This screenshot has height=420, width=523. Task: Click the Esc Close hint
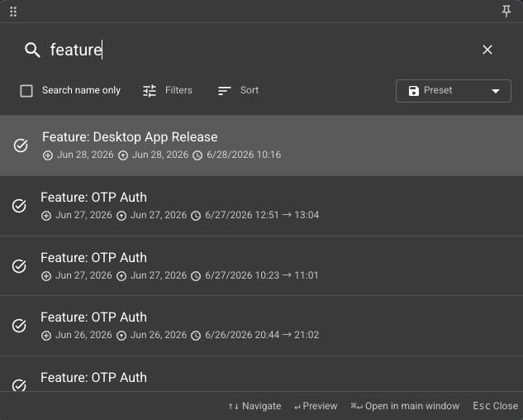[x=495, y=406]
